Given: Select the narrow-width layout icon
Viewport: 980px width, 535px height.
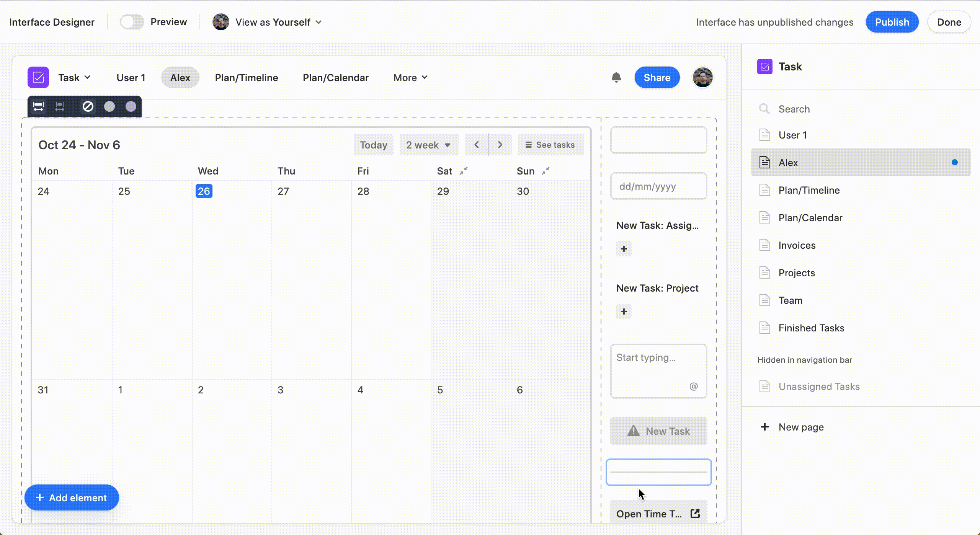Looking at the screenshot, I should pyautogui.click(x=60, y=106).
